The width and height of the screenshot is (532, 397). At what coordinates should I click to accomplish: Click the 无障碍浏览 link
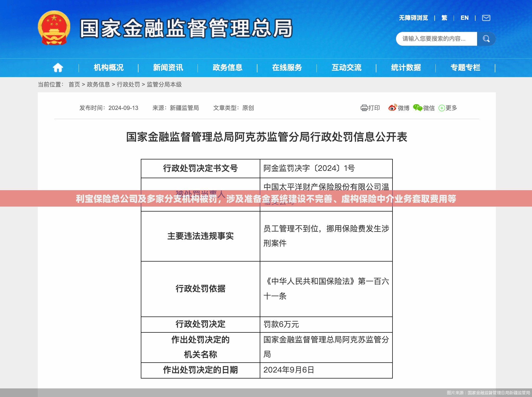[413, 18]
